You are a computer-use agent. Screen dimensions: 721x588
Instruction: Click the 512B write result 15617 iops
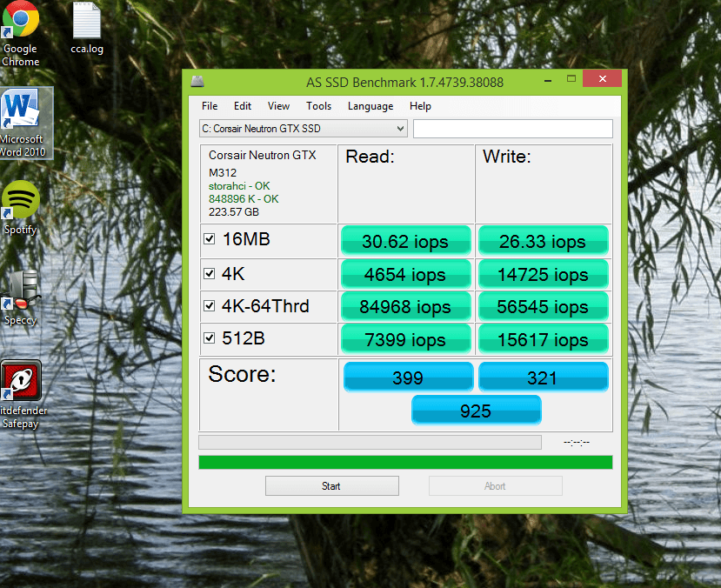tap(543, 339)
